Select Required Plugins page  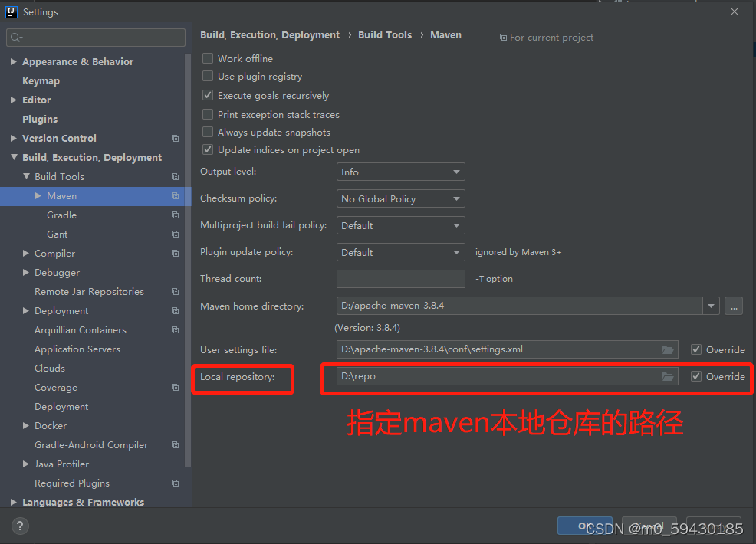(72, 483)
